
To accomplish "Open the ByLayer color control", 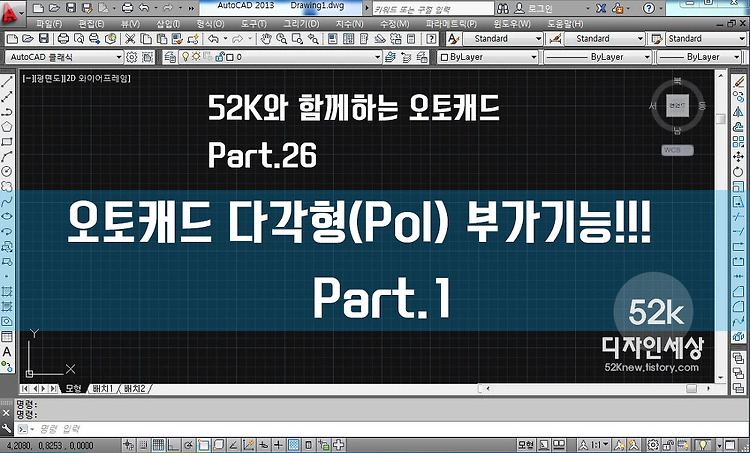I will 488,57.
